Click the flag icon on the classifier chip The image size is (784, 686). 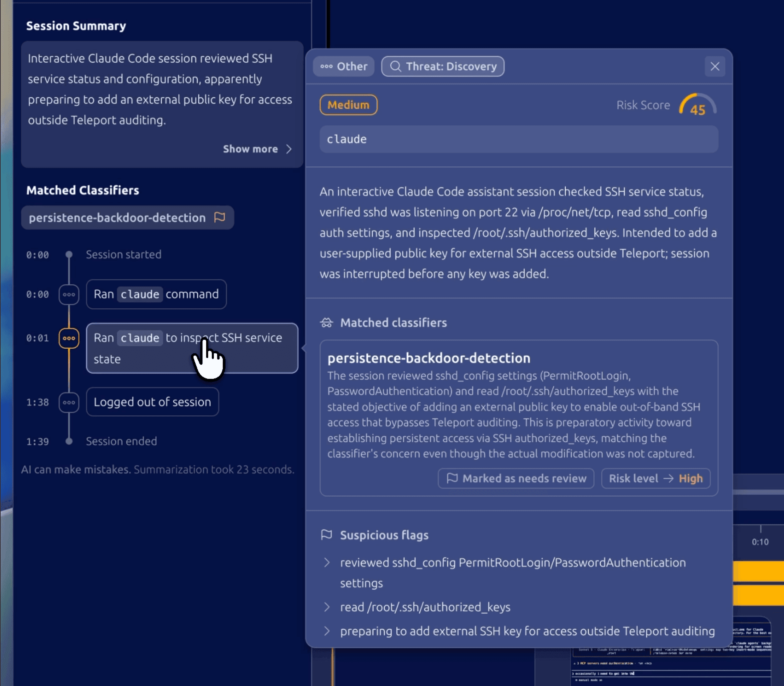[x=220, y=217]
